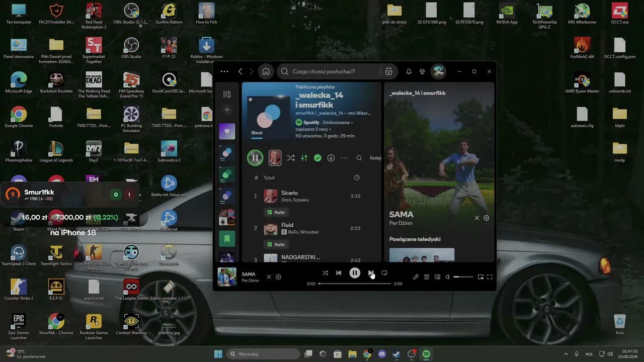Mute Spotify with the speaker icon
The image size is (644, 362).
click(x=447, y=277)
